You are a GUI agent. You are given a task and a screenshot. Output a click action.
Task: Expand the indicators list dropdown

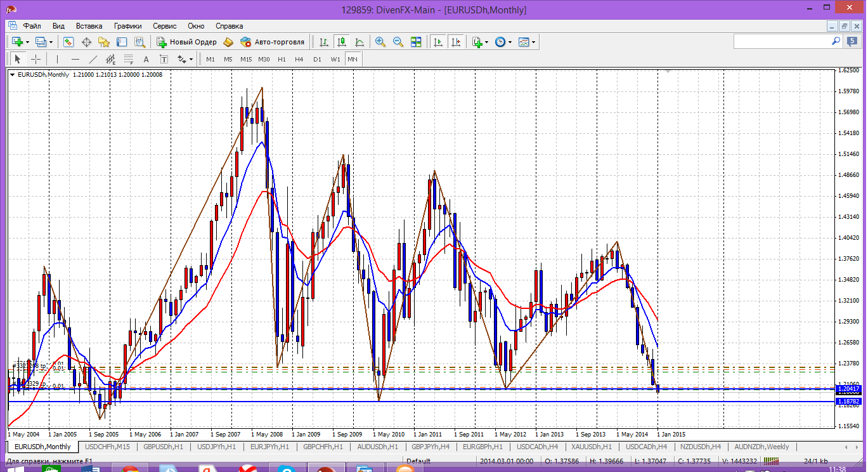pyautogui.click(x=486, y=42)
